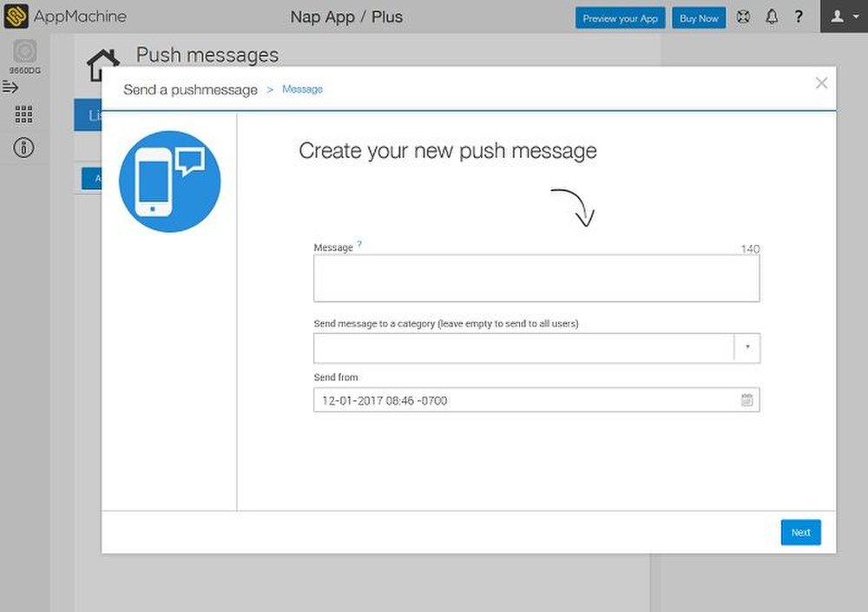Expand the message category dropdown arrow
868x612 pixels.
click(746, 348)
